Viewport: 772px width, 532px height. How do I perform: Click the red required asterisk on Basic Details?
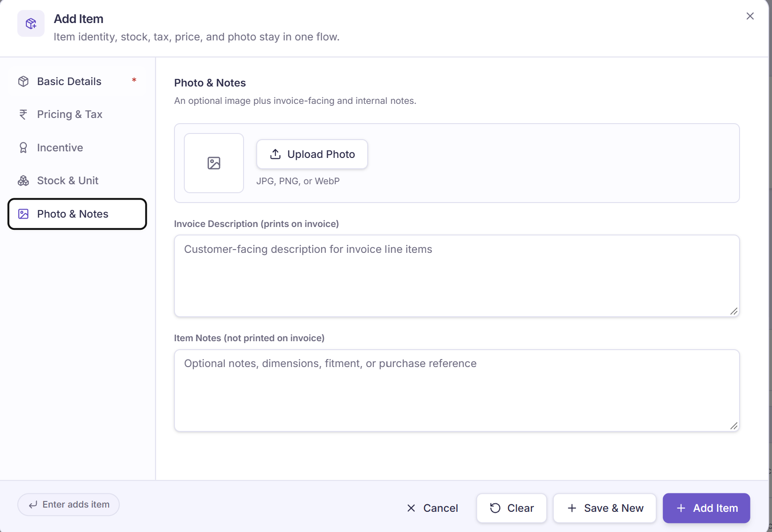coord(134,80)
